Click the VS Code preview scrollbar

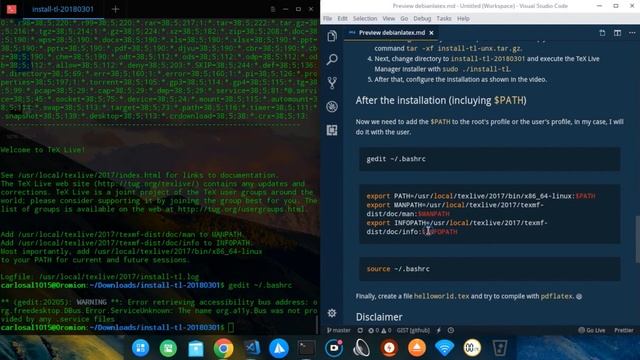point(637,240)
